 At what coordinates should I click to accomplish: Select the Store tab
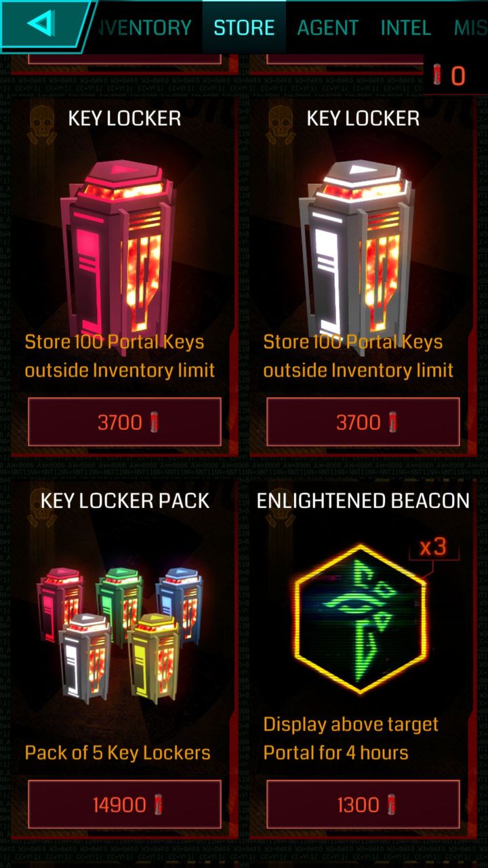click(x=244, y=27)
